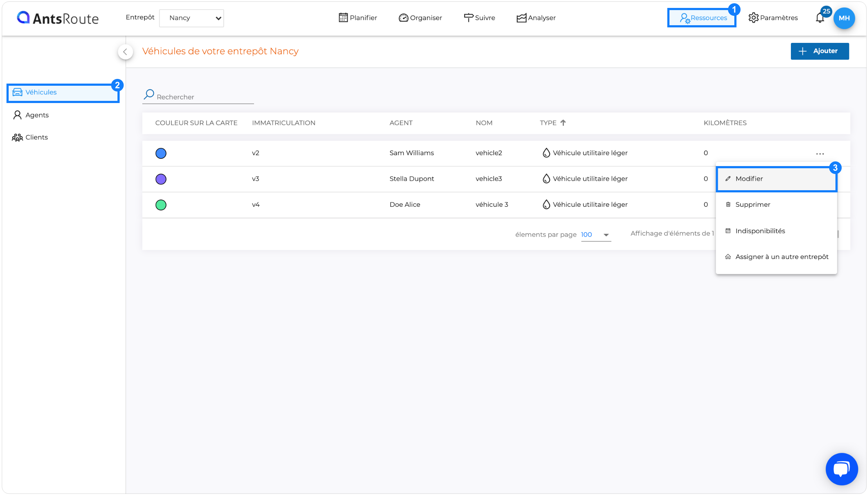
Task: Click the Suivre signpost icon
Action: click(x=468, y=18)
